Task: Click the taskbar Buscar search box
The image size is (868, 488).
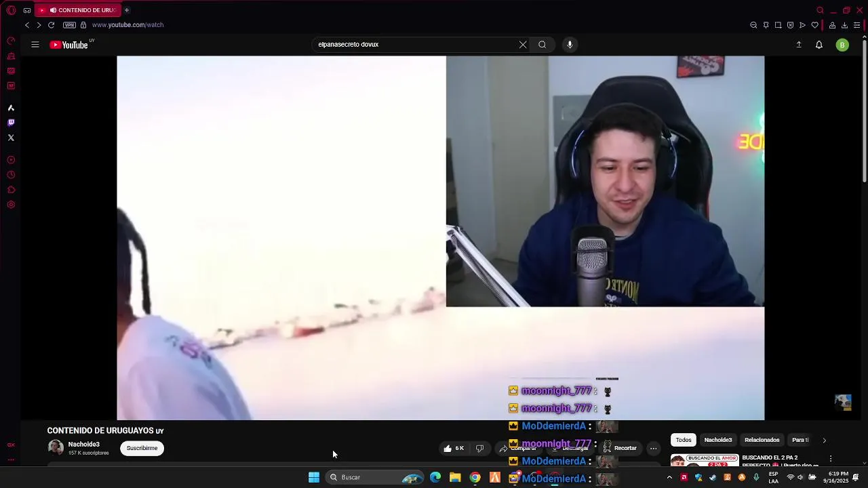Action: pos(376,477)
